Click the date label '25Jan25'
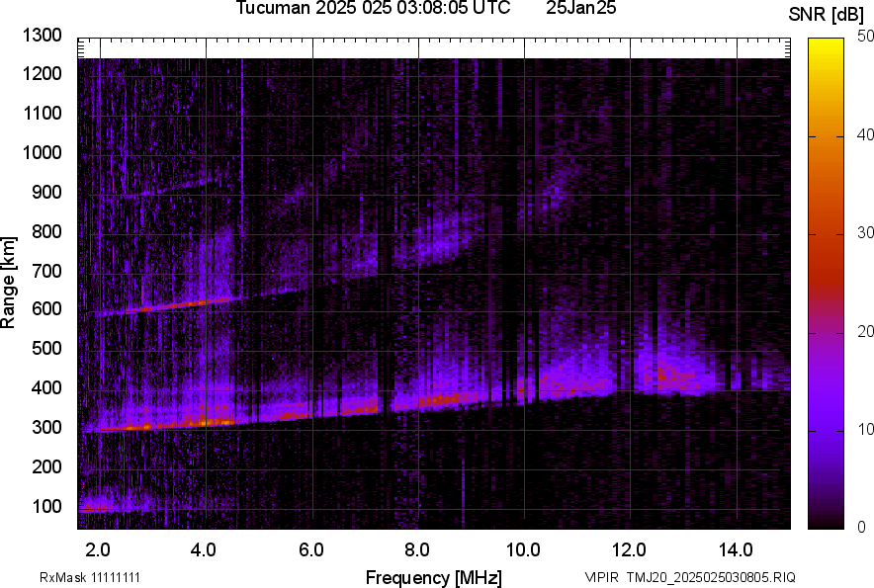The image size is (874, 588). (x=580, y=8)
